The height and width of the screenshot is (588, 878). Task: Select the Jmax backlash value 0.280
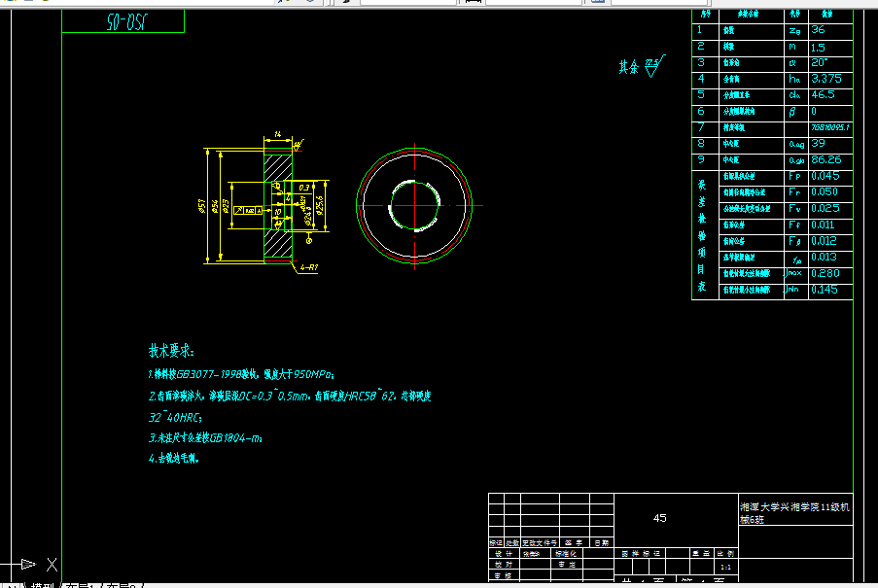[825, 273]
